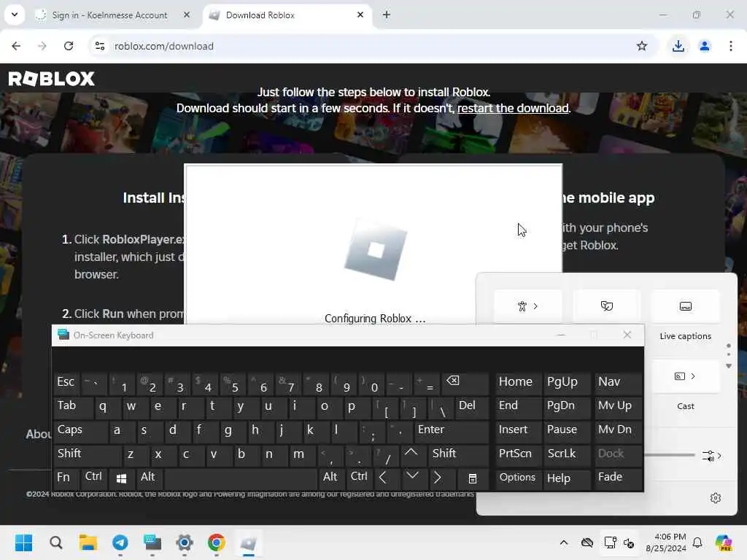Image resolution: width=747 pixels, height=560 pixels.
Task: Reload the Roblox download page
Action: click(69, 46)
